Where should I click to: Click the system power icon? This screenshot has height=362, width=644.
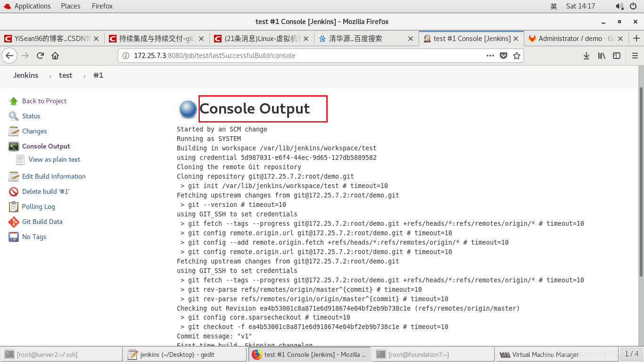click(x=633, y=6)
